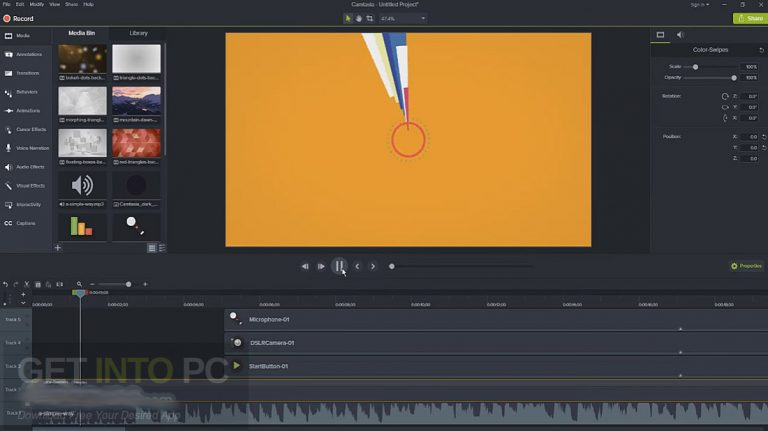The height and width of the screenshot is (431, 768).
Task: Open the Edit menu
Action: 20,4
